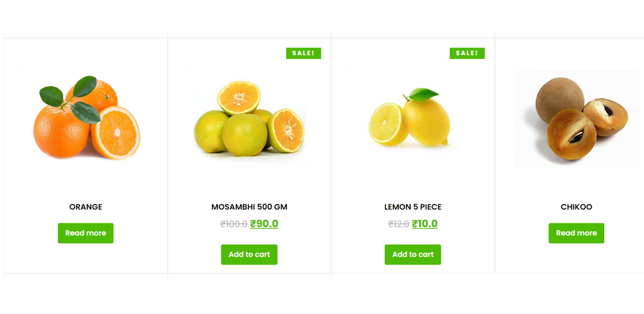644x314 pixels.
Task: Open the Mosambhi product image
Action: 249,119
